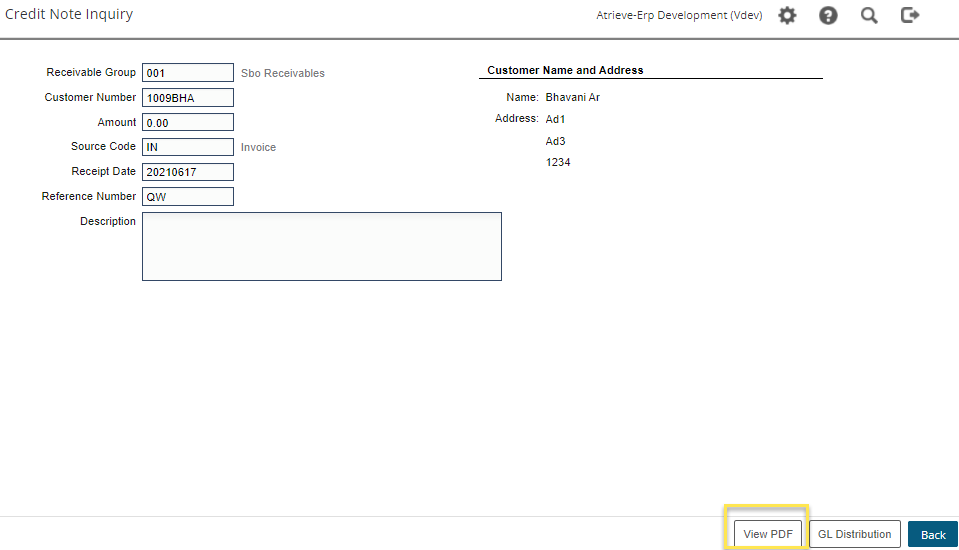Image resolution: width=959 pixels, height=550 pixels.
Task: Open the settings gear icon
Action: coord(787,16)
